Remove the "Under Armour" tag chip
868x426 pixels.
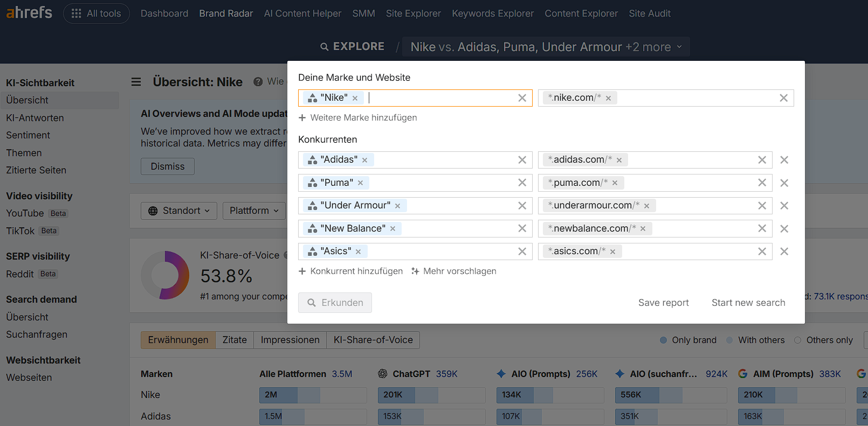(397, 206)
